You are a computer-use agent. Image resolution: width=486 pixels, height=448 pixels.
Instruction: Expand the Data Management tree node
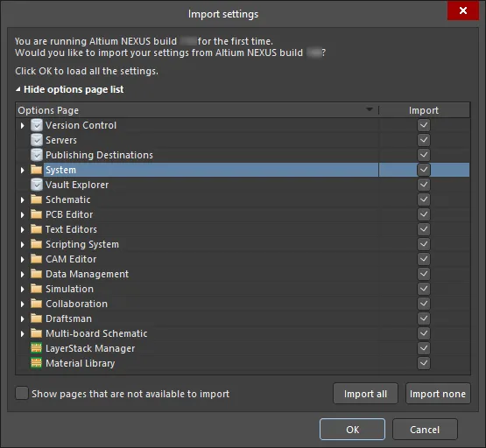(22, 274)
